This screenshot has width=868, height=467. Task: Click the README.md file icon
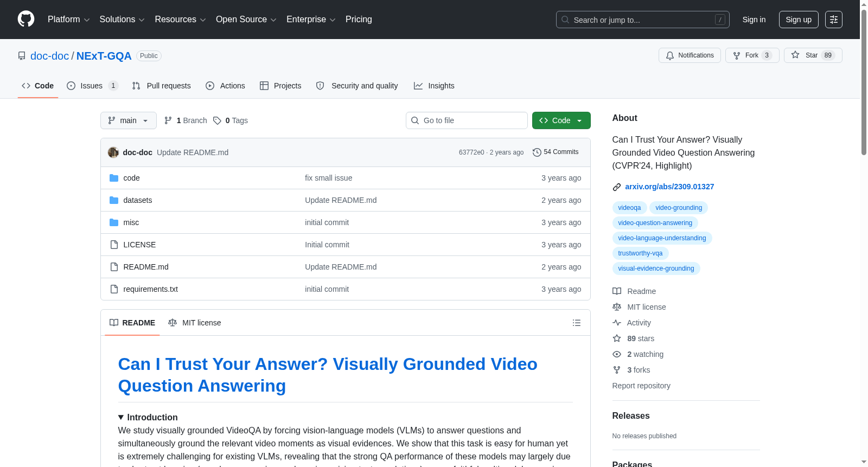tap(114, 267)
